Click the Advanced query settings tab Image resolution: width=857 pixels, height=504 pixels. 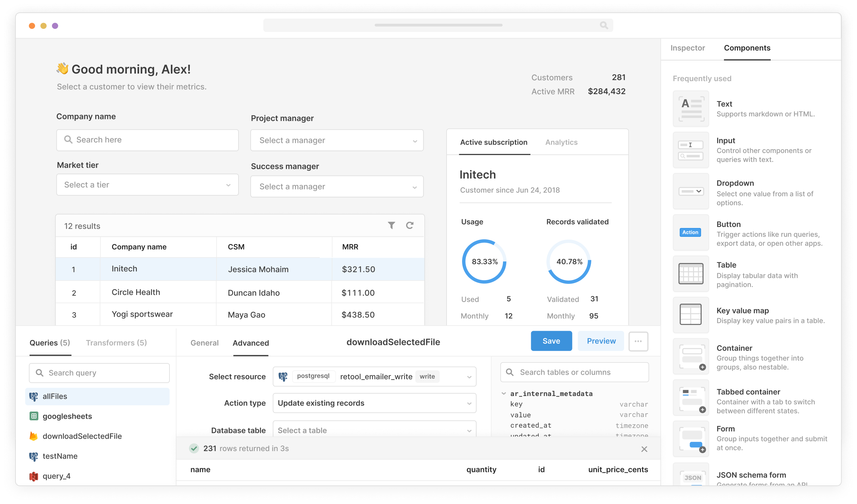[x=251, y=343]
